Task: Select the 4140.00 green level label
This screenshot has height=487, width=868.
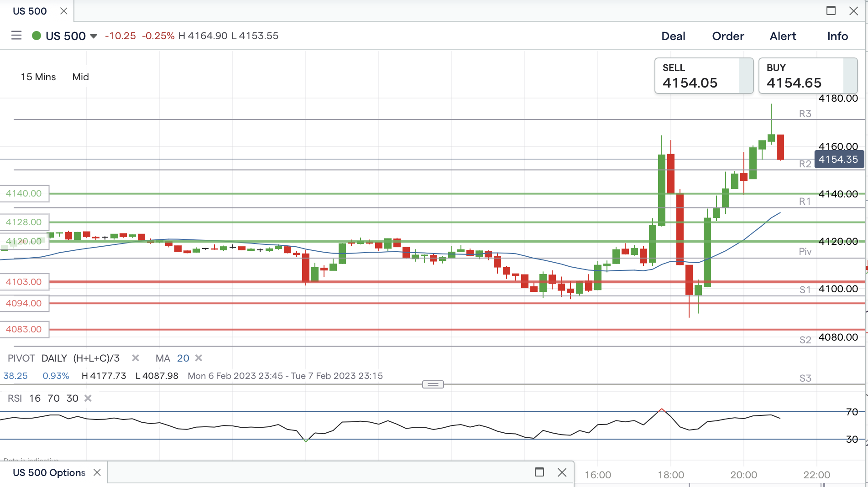Action: click(24, 193)
